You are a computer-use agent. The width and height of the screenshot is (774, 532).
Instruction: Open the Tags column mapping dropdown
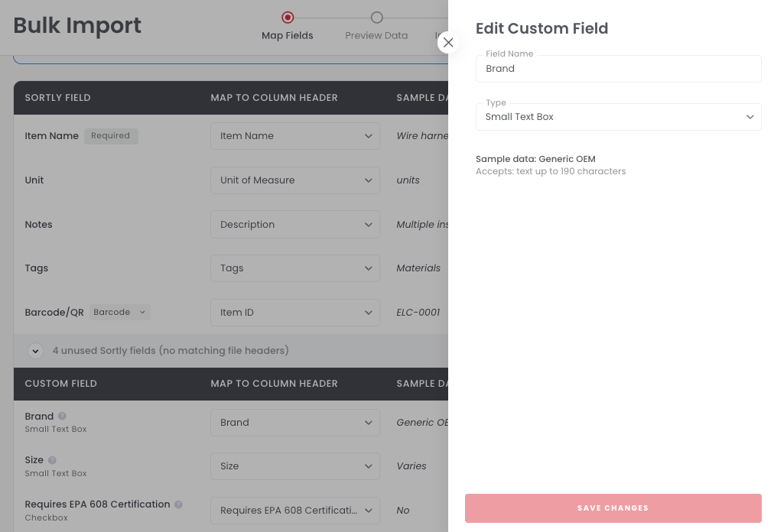pyautogui.click(x=295, y=268)
